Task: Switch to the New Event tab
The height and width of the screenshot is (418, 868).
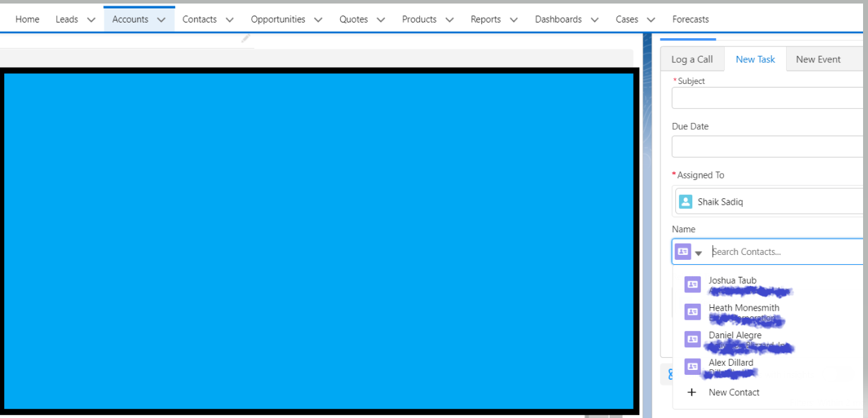Action: pos(818,59)
